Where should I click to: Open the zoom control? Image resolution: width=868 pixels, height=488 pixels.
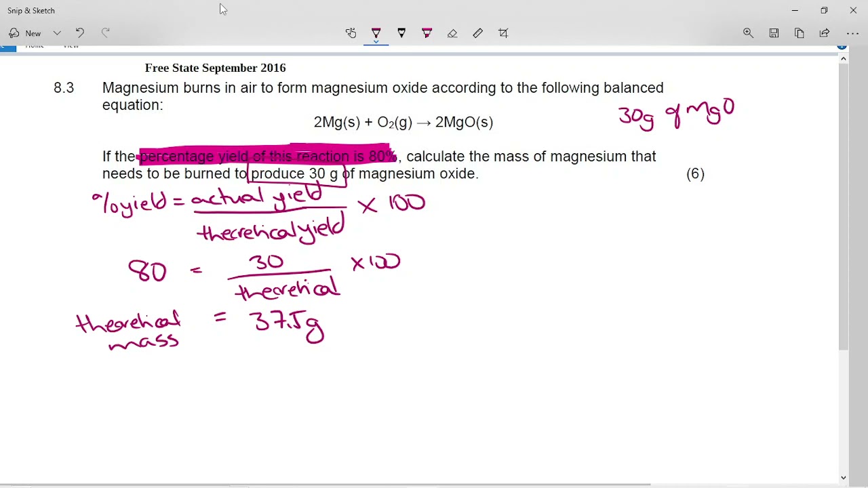coord(748,33)
